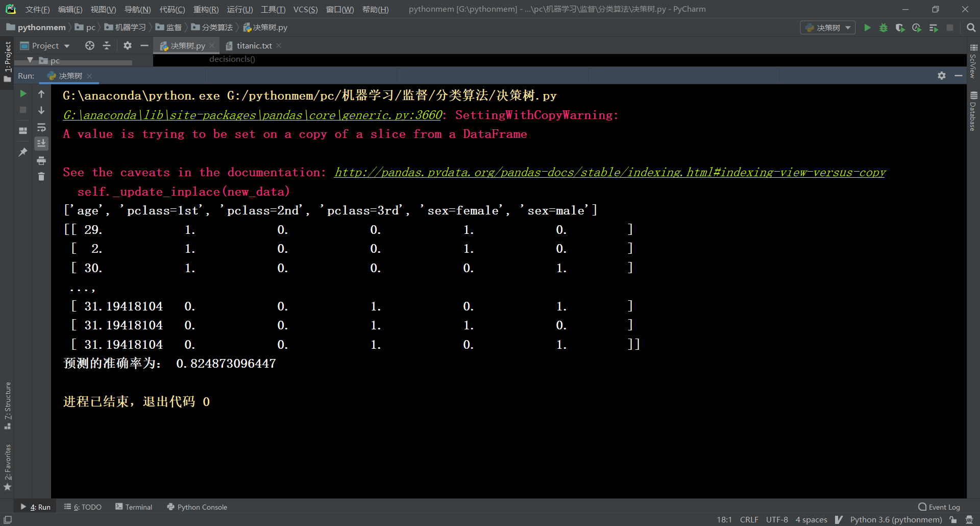Click 监督 breadcrumb folder
The width and height of the screenshot is (980, 526).
click(x=168, y=28)
